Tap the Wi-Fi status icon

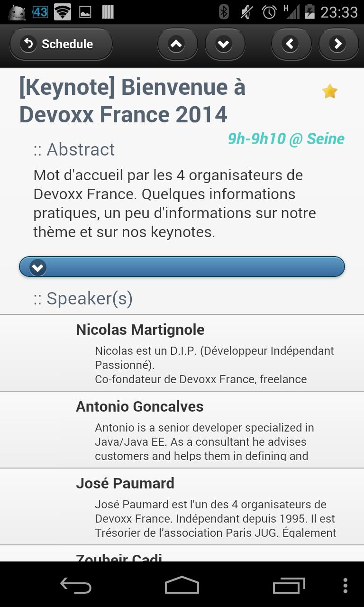pos(62,12)
